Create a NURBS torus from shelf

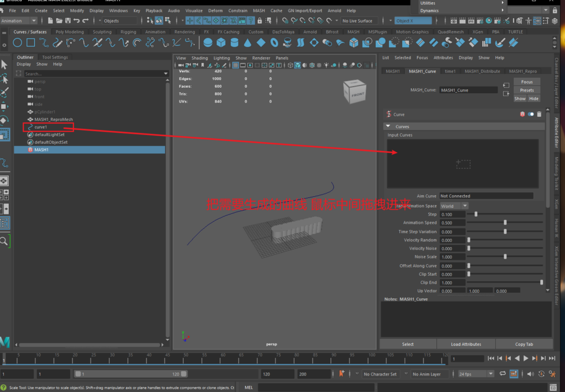point(274,43)
